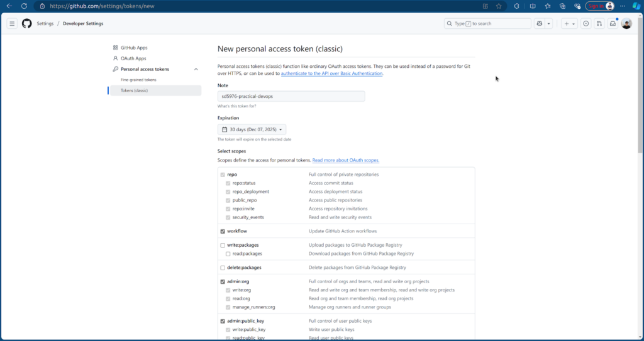This screenshot has height=341, width=644.
Task: Click the Note text input field
Action: (291, 96)
